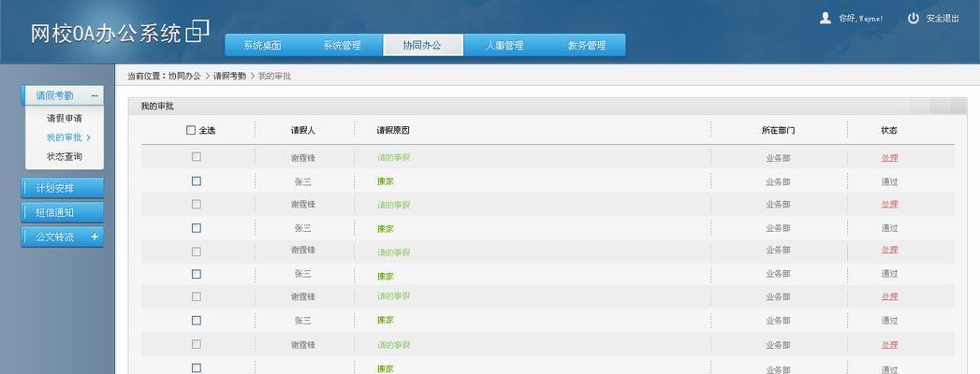The width and height of the screenshot is (980, 374).
Task: Click the 状态 column header
Action: (889, 131)
